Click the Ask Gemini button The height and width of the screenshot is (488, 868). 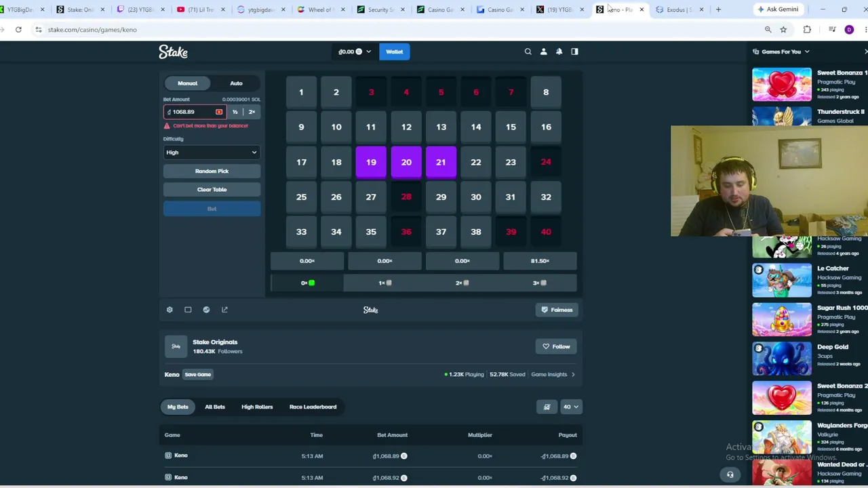coord(778,9)
